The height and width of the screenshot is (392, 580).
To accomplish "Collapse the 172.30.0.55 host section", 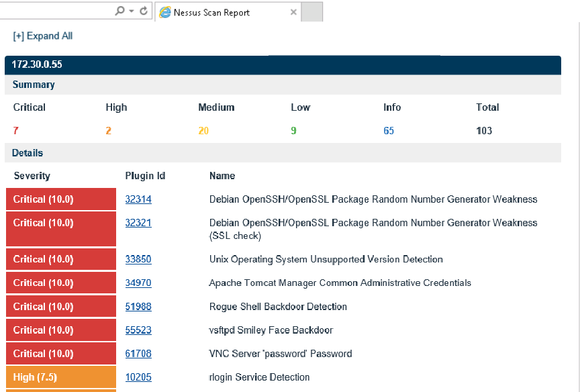I will tap(38, 64).
